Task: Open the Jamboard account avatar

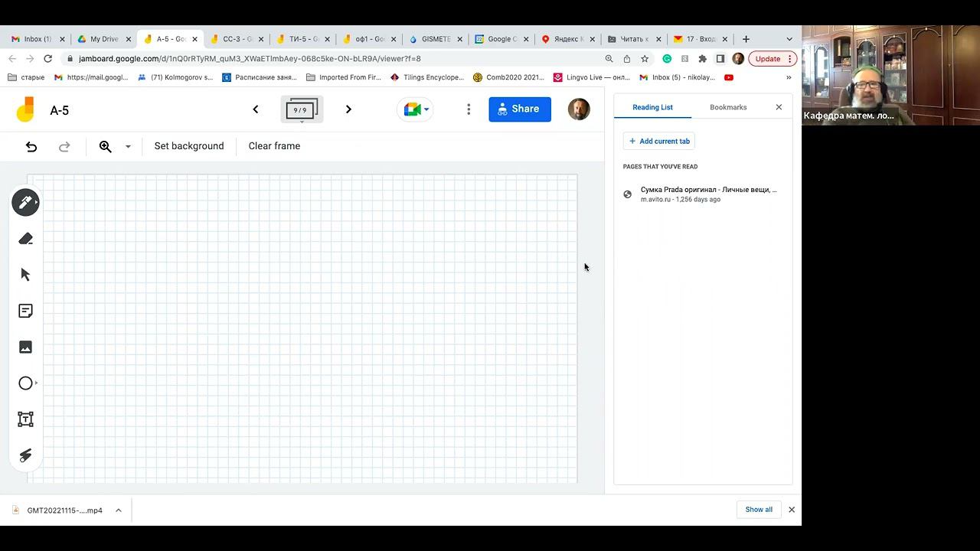Action: [x=579, y=109]
